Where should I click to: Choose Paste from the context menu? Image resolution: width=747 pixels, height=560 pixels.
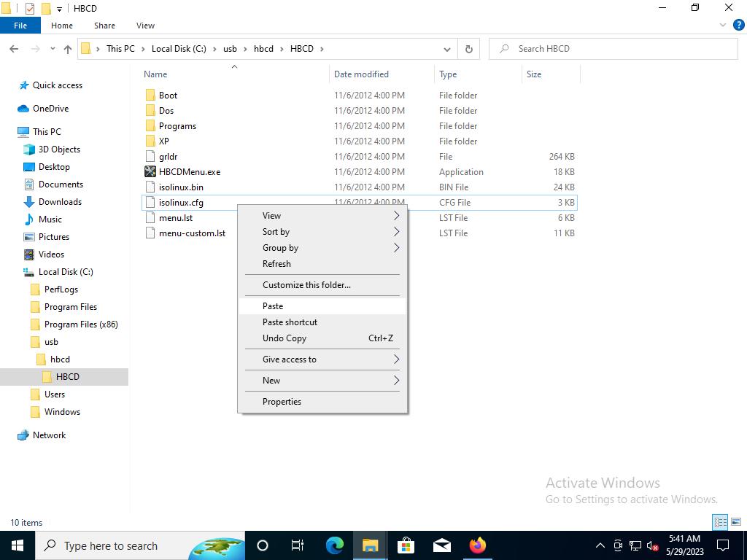[x=273, y=306]
